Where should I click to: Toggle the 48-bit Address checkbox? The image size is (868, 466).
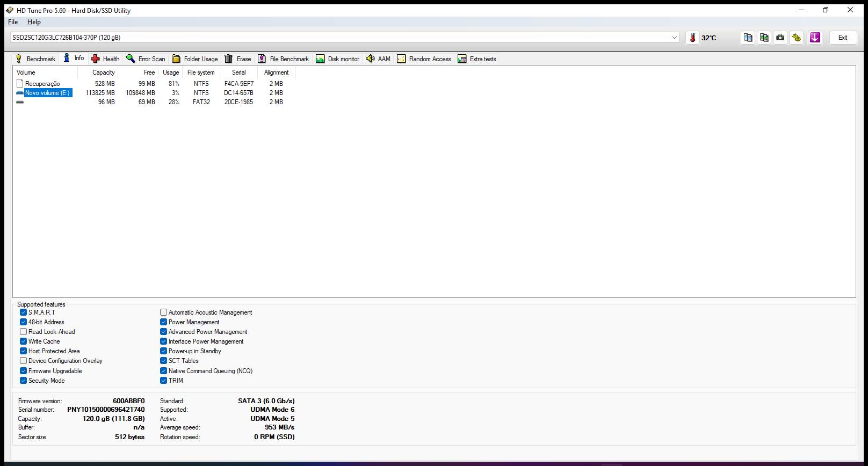click(x=23, y=322)
